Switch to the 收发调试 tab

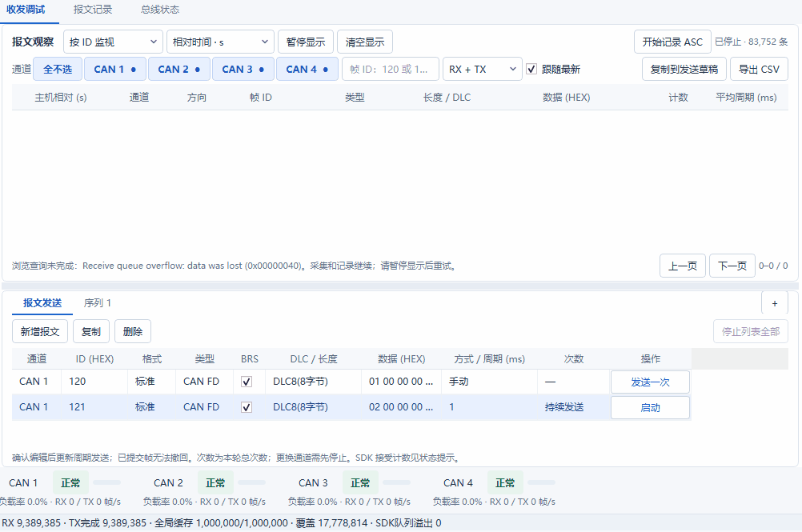click(26, 10)
